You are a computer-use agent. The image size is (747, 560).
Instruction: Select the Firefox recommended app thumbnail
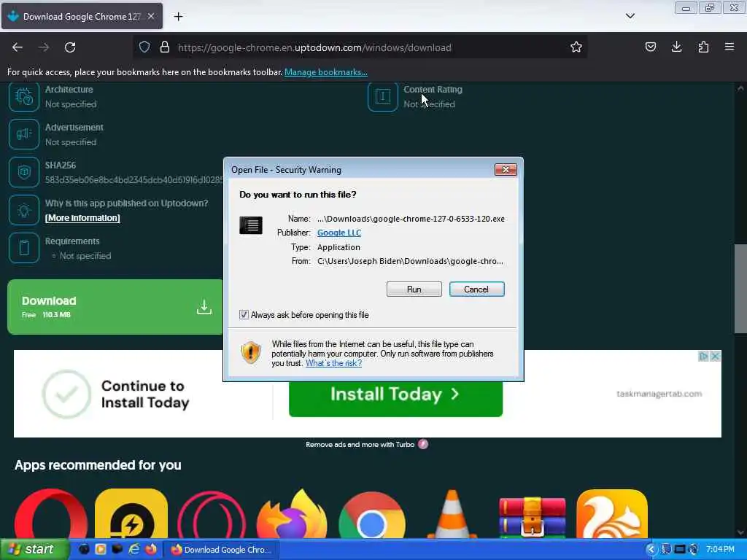pos(292,514)
